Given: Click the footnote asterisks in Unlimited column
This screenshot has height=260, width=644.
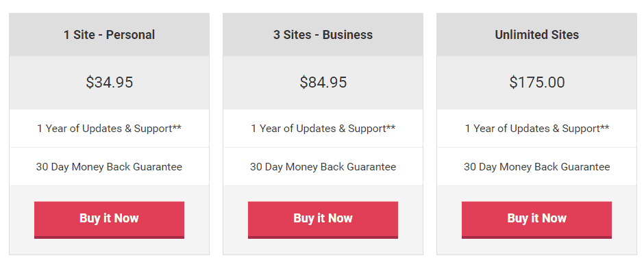Looking at the screenshot, I should coord(604,127).
